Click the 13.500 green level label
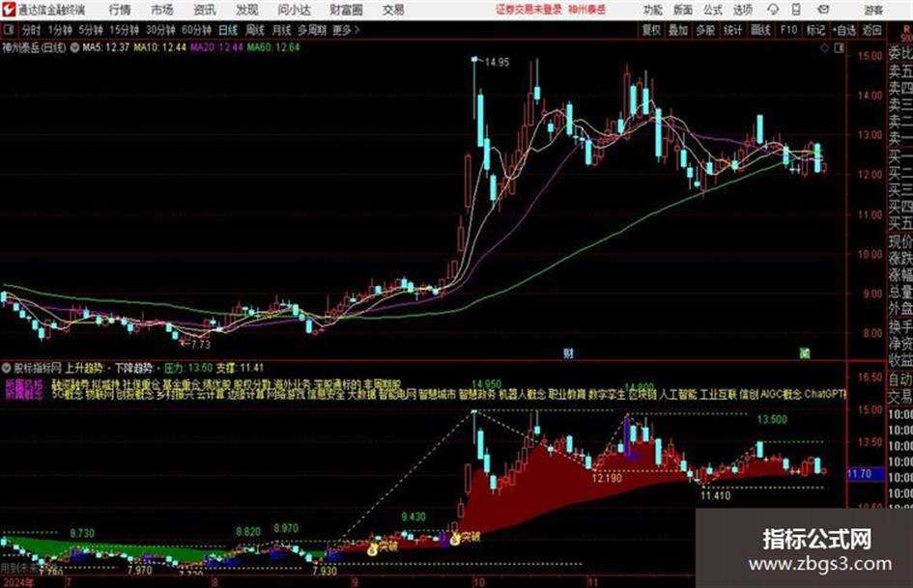Image resolution: width=913 pixels, height=588 pixels. click(772, 419)
